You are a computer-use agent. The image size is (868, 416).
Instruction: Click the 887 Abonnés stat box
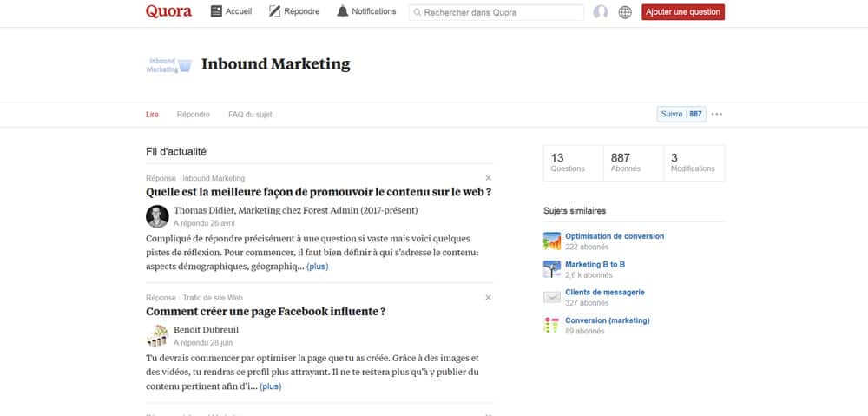[634, 163]
